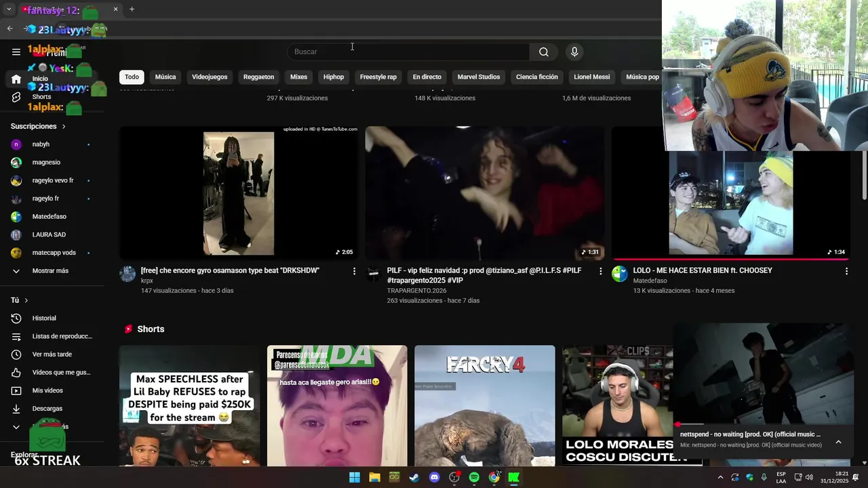Expand the Suscripciones section arrow
Screen dimensions: 868x488
click(64, 127)
